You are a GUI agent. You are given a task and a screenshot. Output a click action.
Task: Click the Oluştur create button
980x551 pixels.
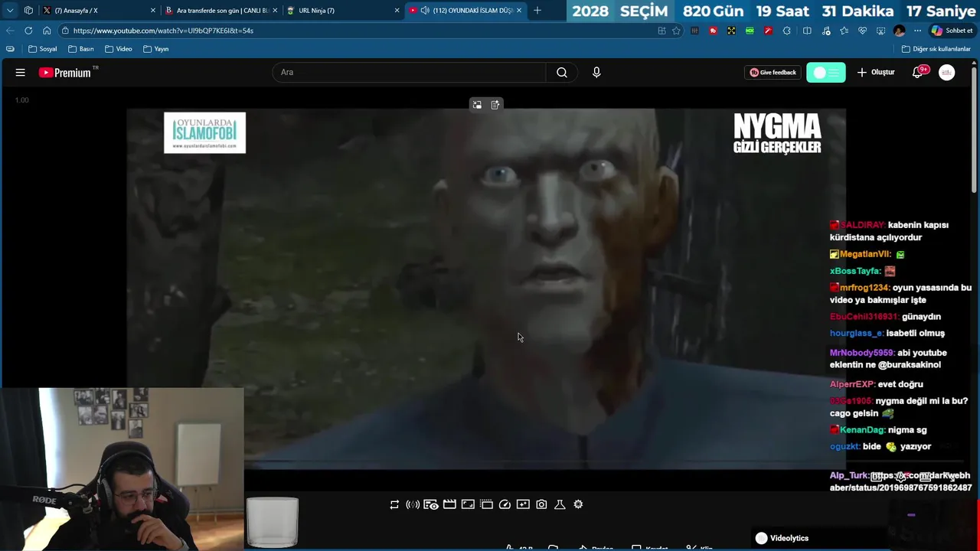click(x=876, y=73)
